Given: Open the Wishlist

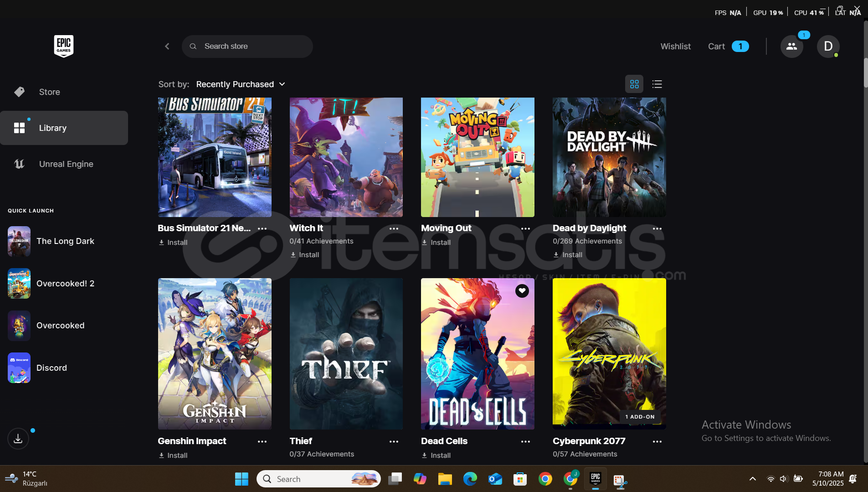Looking at the screenshot, I should (x=676, y=47).
